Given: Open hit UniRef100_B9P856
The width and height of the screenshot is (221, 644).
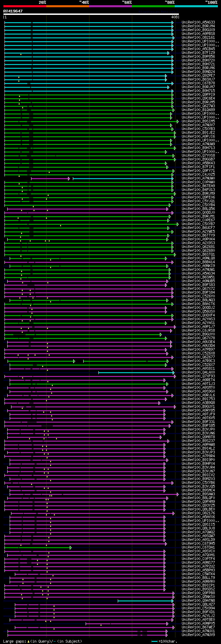Looking at the screenshot, I should [198, 57].
